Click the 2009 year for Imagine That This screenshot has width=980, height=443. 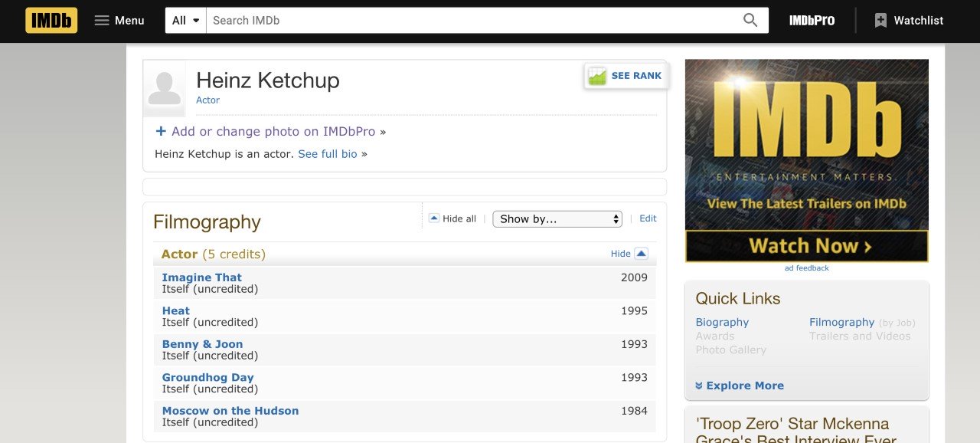(634, 277)
